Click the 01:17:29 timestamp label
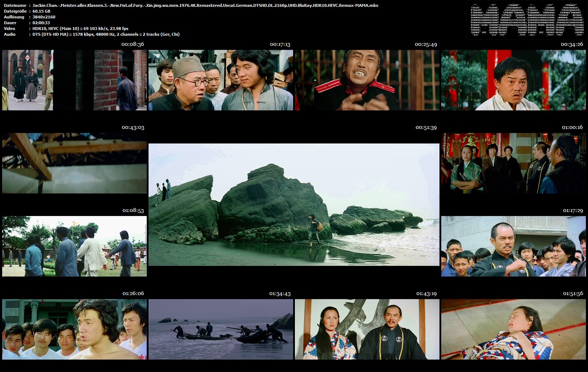 point(573,211)
